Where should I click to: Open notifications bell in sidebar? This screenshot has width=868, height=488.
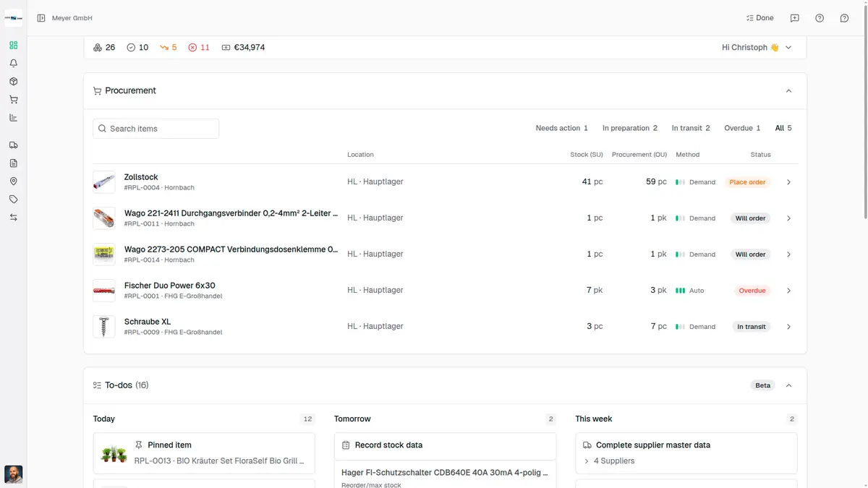[13, 64]
